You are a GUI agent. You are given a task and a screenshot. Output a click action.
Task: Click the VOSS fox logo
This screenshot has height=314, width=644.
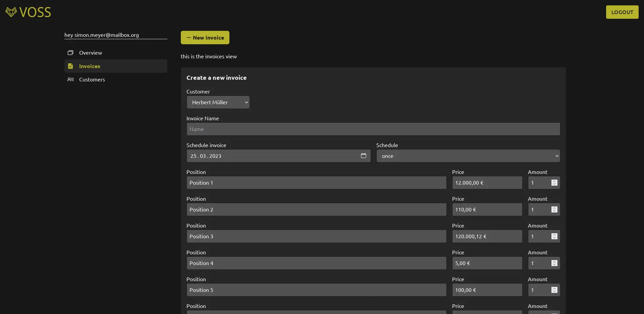point(11,12)
